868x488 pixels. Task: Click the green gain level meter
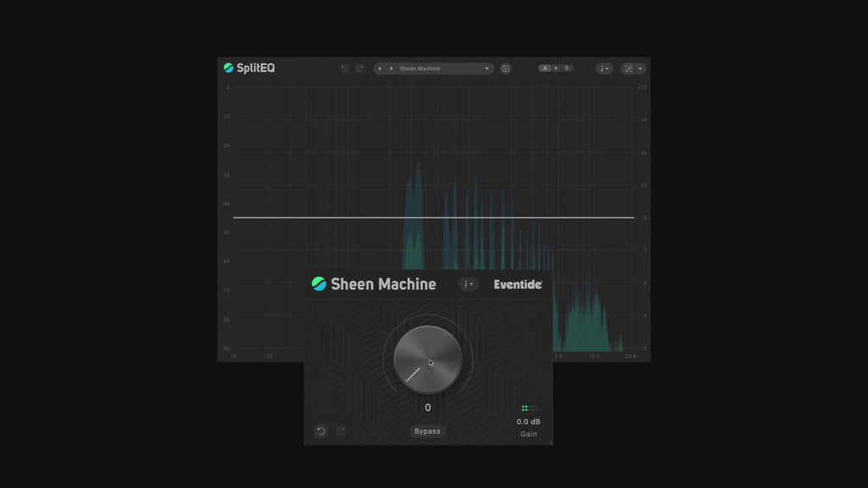coord(529,408)
